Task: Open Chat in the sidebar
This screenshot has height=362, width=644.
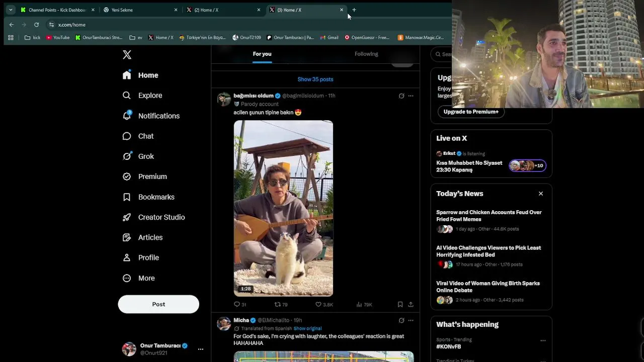Action: click(139, 136)
